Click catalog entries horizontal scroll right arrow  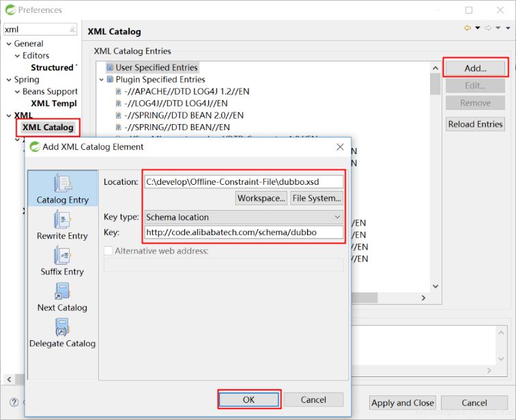(x=424, y=298)
